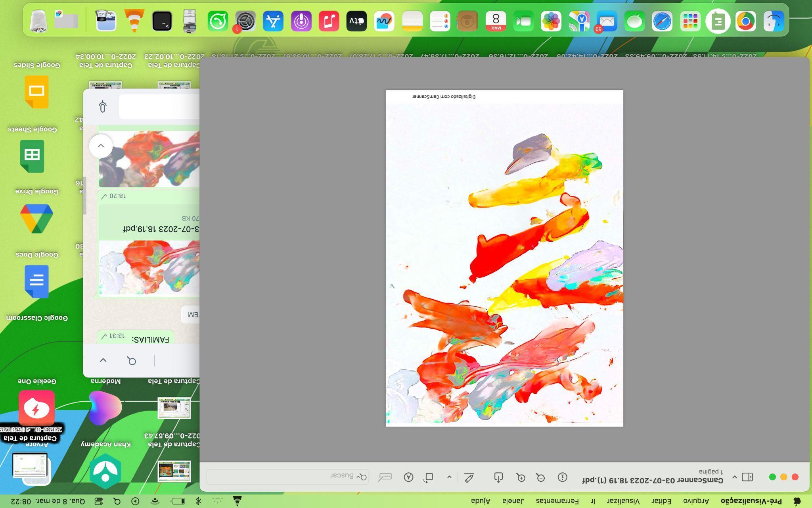Click the Buscar search field

coord(287,477)
